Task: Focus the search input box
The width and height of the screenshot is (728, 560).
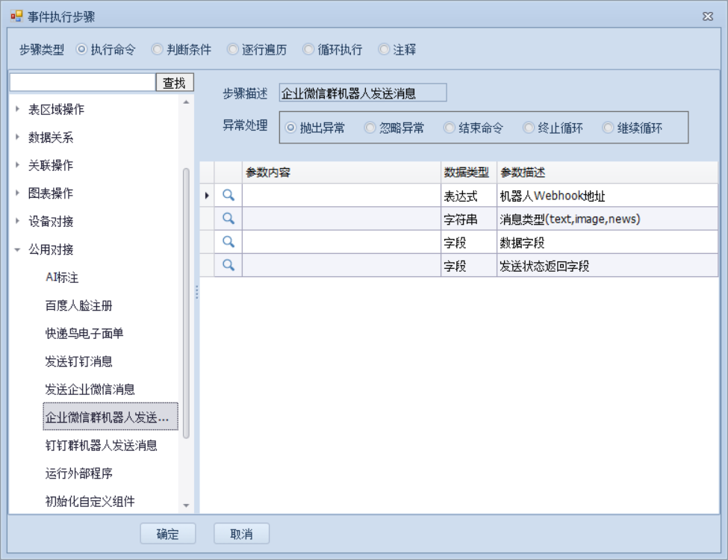Action: tap(82, 83)
